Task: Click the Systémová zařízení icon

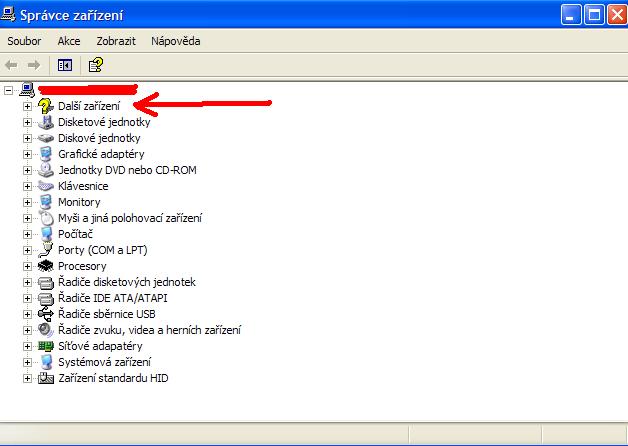Action: (x=46, y=362)
